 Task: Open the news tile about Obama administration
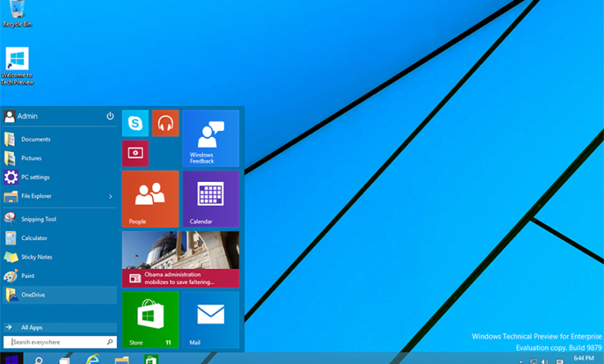coord(180,259)
